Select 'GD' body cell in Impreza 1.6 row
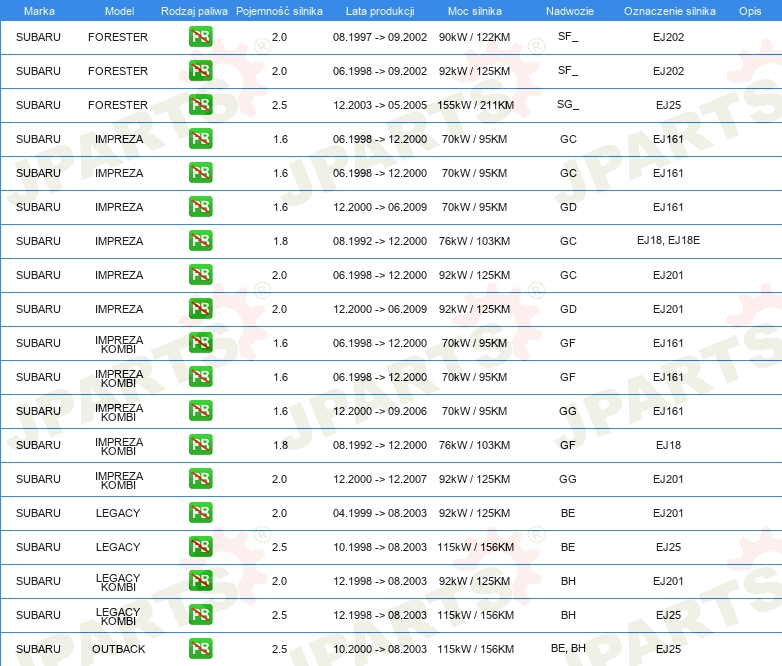Image resolution: width=782 pixels, height=666 pixels. (568, 207)
